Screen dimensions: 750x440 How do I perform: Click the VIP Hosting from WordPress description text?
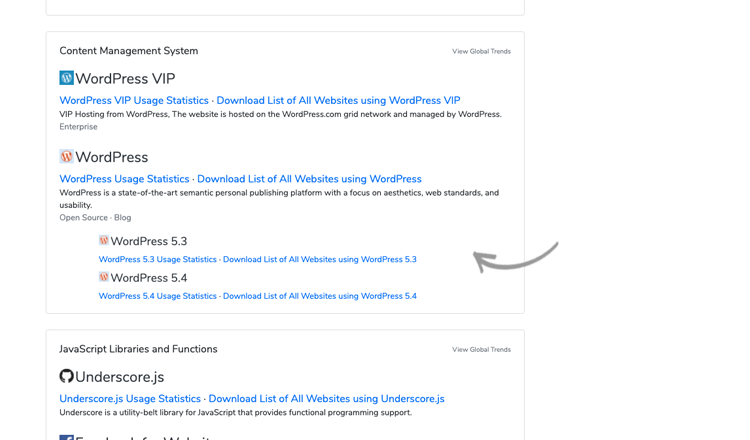(x=280, y=114)
